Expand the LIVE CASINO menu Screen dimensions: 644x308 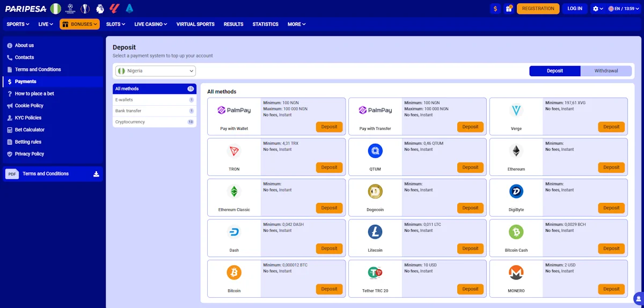point(151,24)
